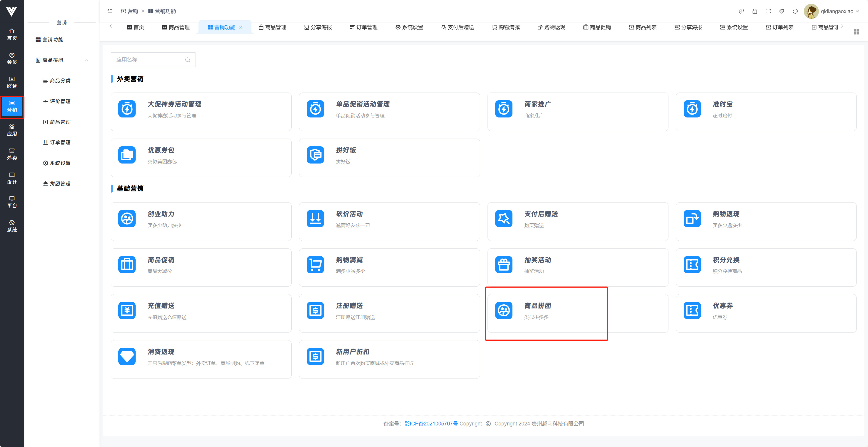Click the link icon in top bar

pos(741,11)
